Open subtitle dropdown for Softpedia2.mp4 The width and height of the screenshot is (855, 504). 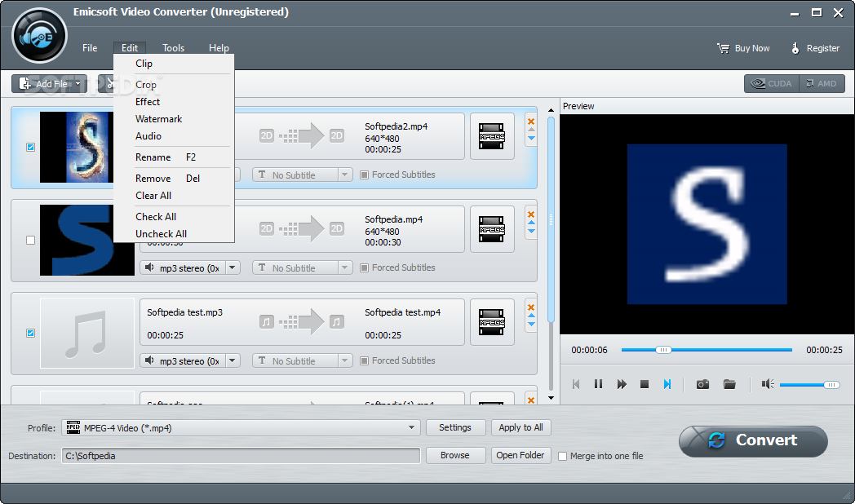pyautogui.click(x=344, y=175)
